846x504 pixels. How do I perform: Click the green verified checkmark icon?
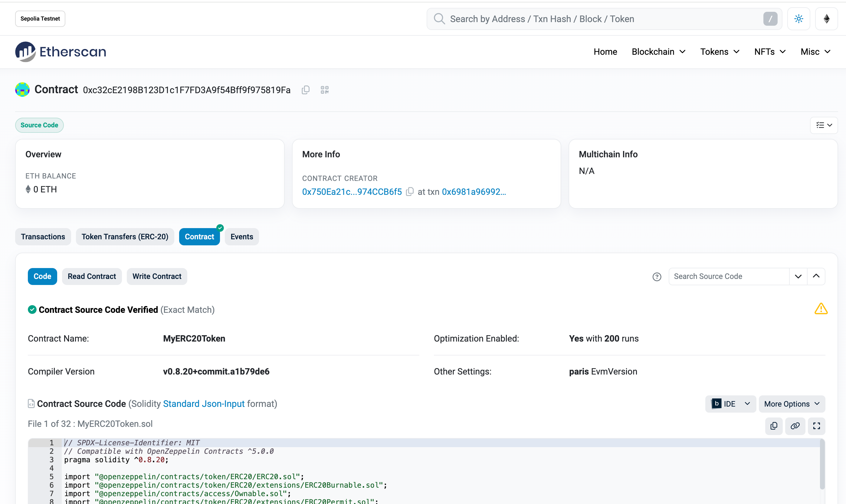32,309
